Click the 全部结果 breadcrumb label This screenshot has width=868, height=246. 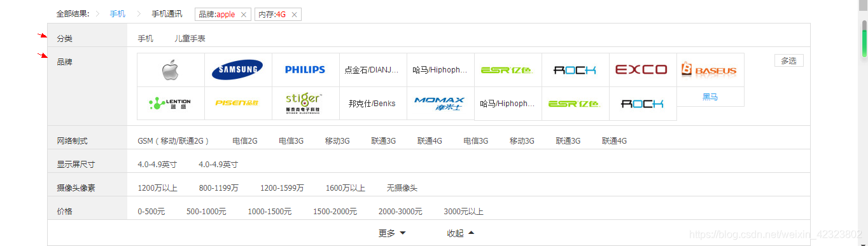[73, 13]
